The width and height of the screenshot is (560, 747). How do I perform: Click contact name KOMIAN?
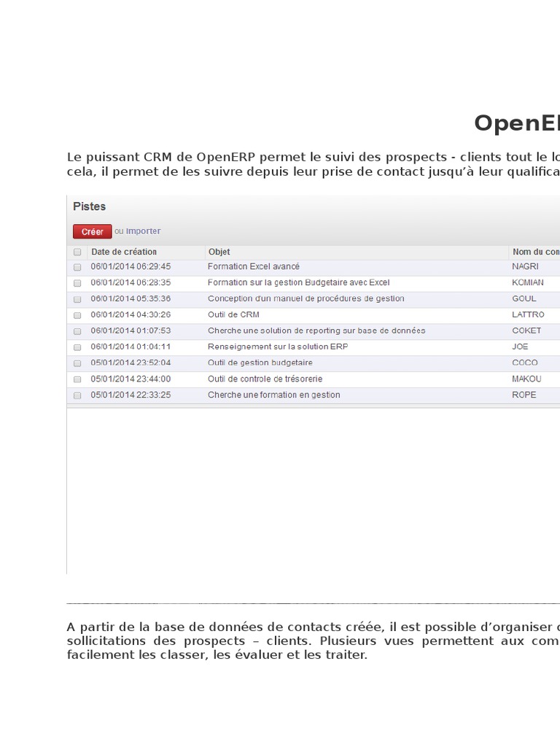[528, 282]
